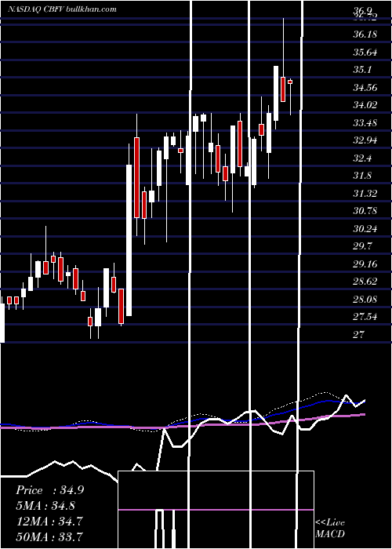The image size is (392, 549).
Task: Click the 28.62 price axis label
Action: tap(365, 282)
